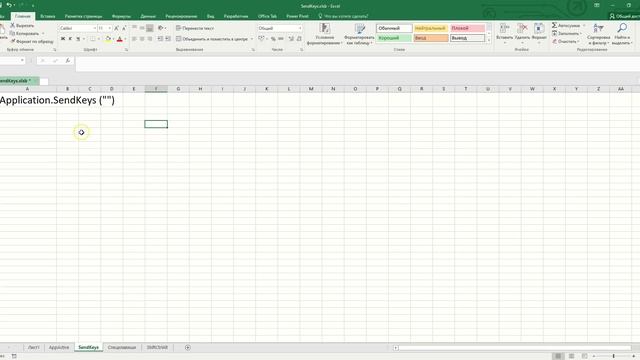Screen dimensions: 640x360
Task: Insert cells with the Вставить button in the Ячейки group
Action: tap(504, 32)
